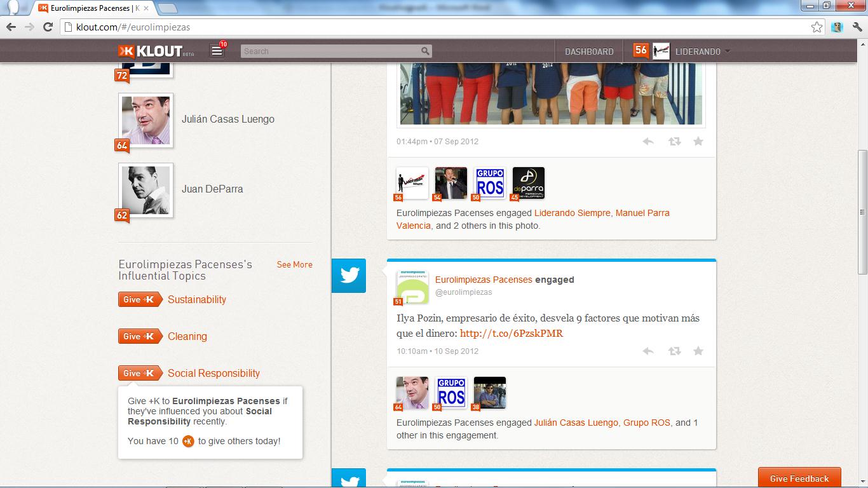Bookmark this page with the star icon
This screenshot has width=868, height=488.
click(817, 27)
